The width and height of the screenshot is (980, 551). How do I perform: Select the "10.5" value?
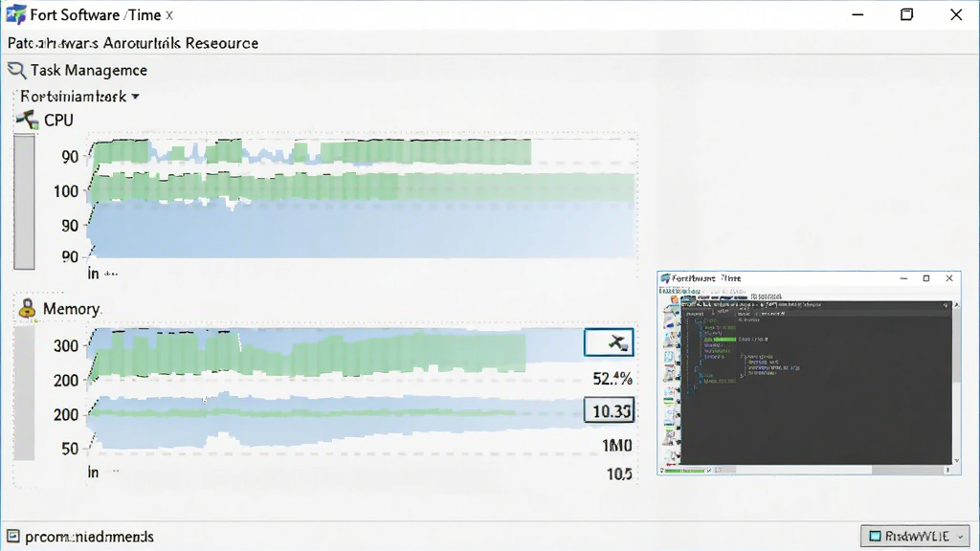click(x=619, y=474)
